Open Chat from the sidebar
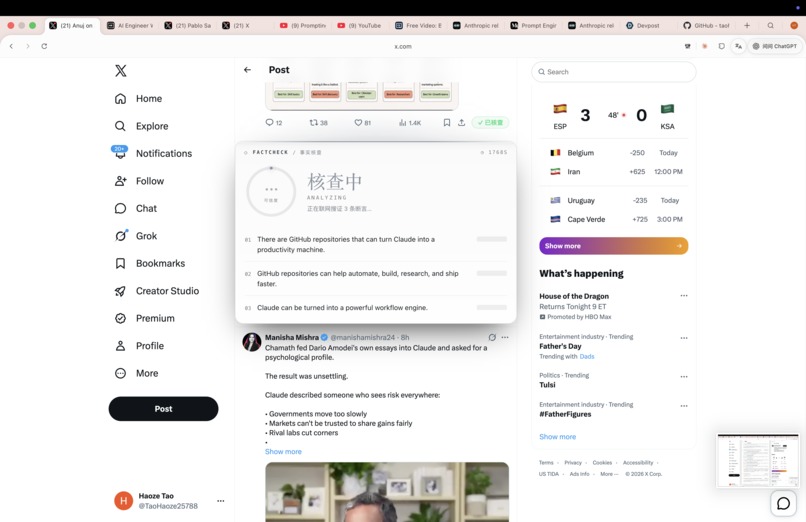The height and width of the screenshot is (522, 806). coord(136,209)
